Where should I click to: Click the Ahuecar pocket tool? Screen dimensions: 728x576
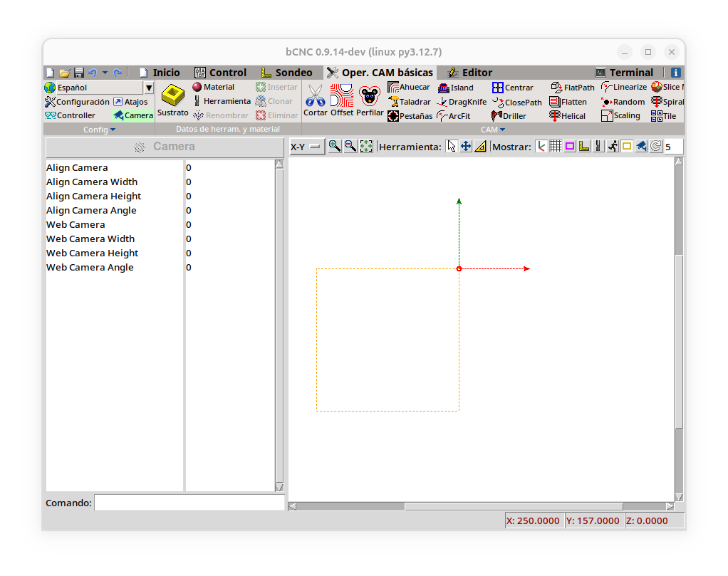point(409,88)
